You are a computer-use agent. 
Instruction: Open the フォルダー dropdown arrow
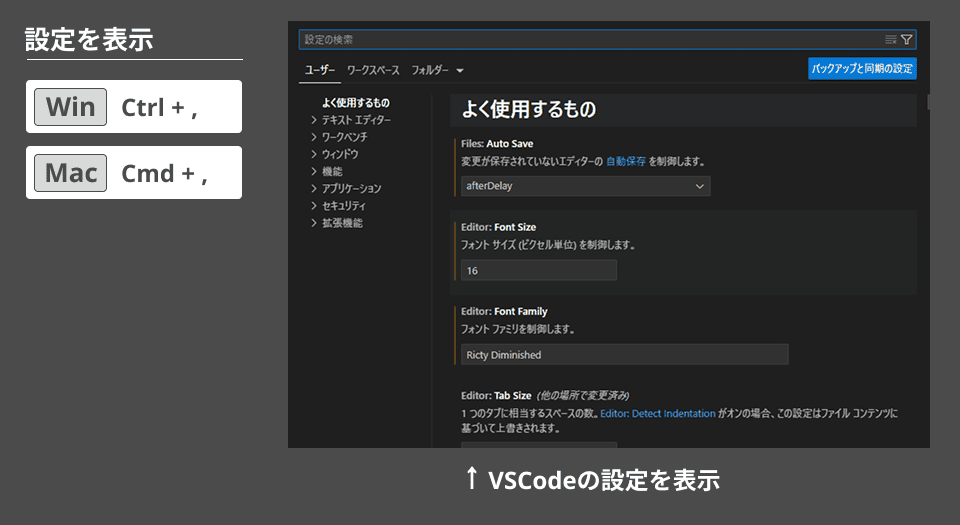(x=460, y=70)
